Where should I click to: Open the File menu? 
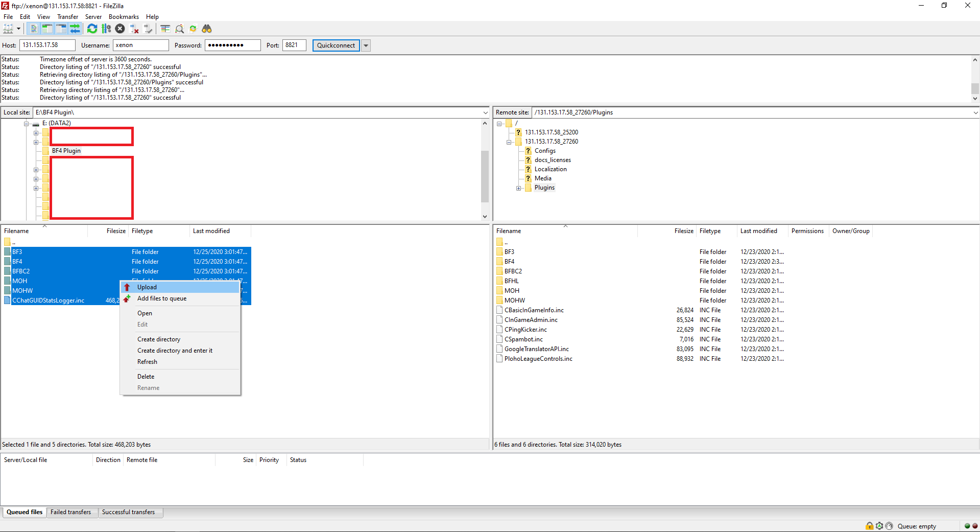(8, 17)
